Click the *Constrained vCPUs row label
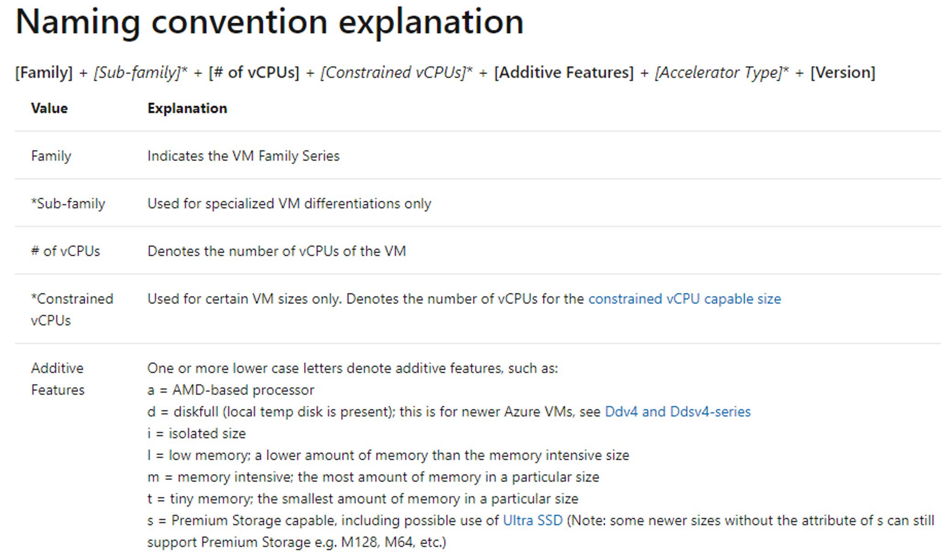This screenshot has width=941, height=560. point(72,310)
